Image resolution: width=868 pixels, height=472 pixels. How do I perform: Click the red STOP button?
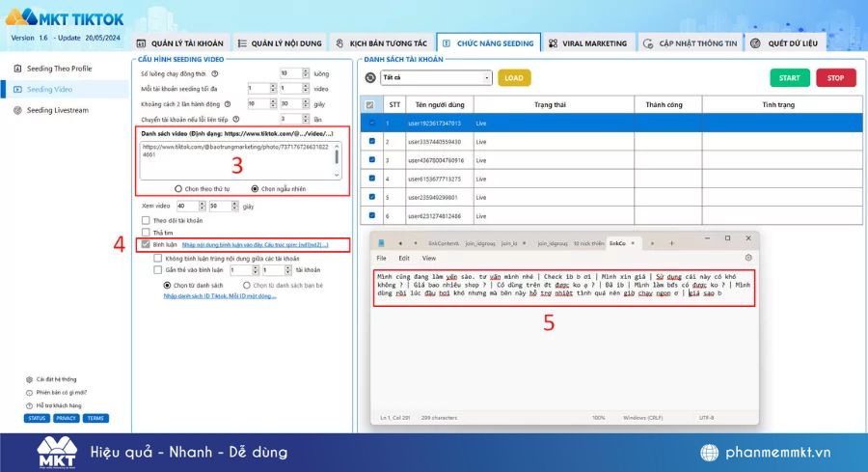point(835,78)
